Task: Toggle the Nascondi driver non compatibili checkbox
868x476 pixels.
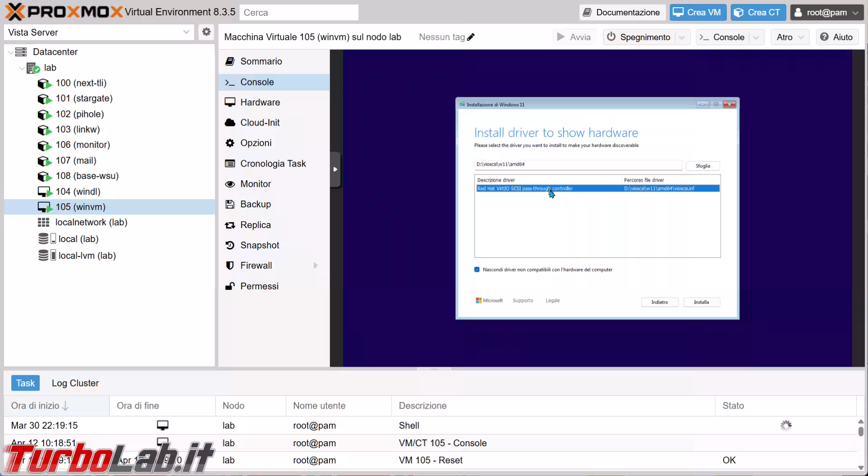Action: coord(477,270)
